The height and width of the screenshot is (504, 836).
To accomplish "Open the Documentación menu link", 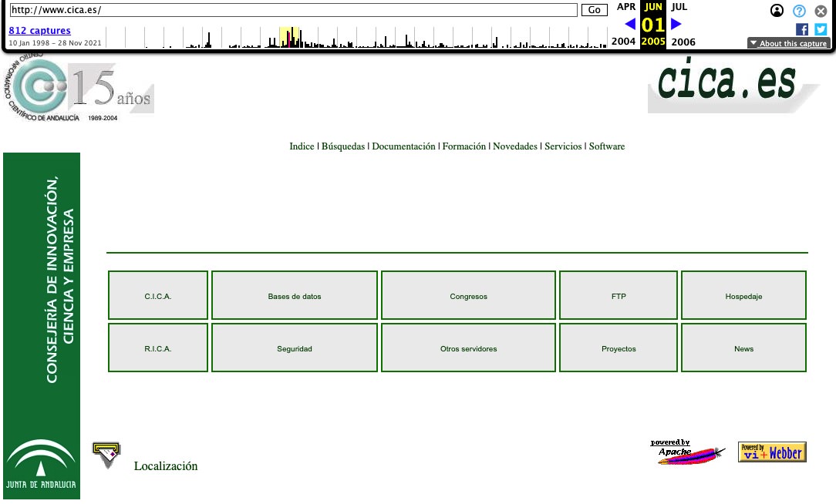I will (x=403, y=146).
